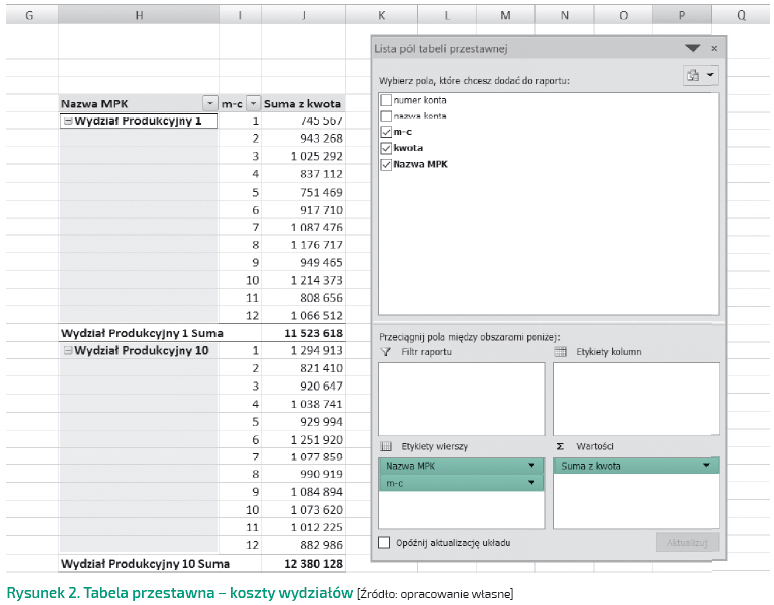Viewport: 774px width, 605px height.
Task: Select the value cell 821 410
Action: tap(303, 368)
